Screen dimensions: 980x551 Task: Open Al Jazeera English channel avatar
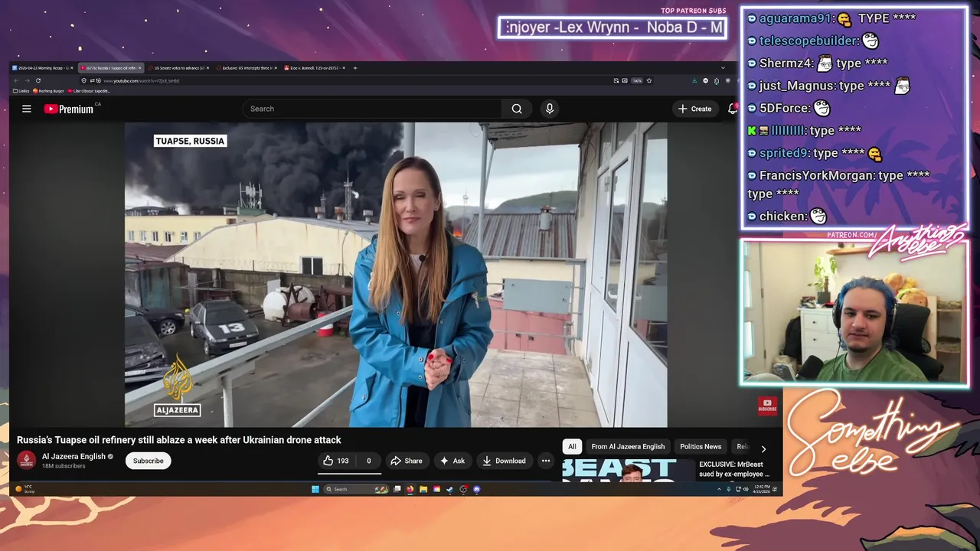click(27, 460)
